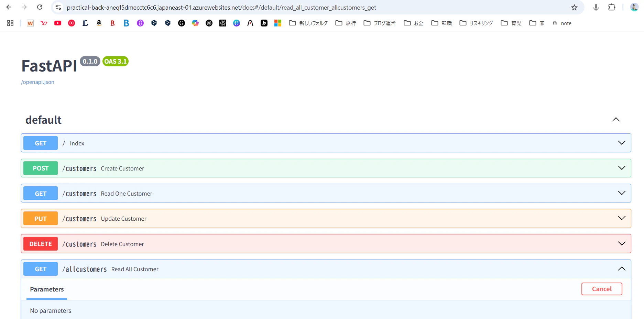Click the site information icon in address bar

(58, 7)
